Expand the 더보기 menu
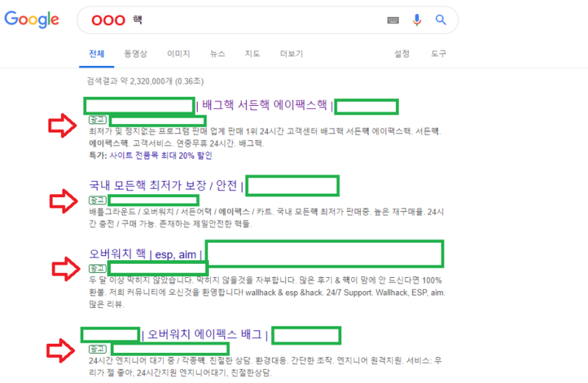This screenshot has width=588, height=383. (291, 54)
